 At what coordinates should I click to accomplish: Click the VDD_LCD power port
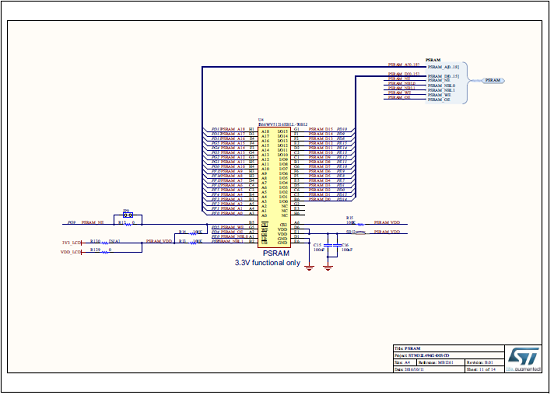(71, 252)
